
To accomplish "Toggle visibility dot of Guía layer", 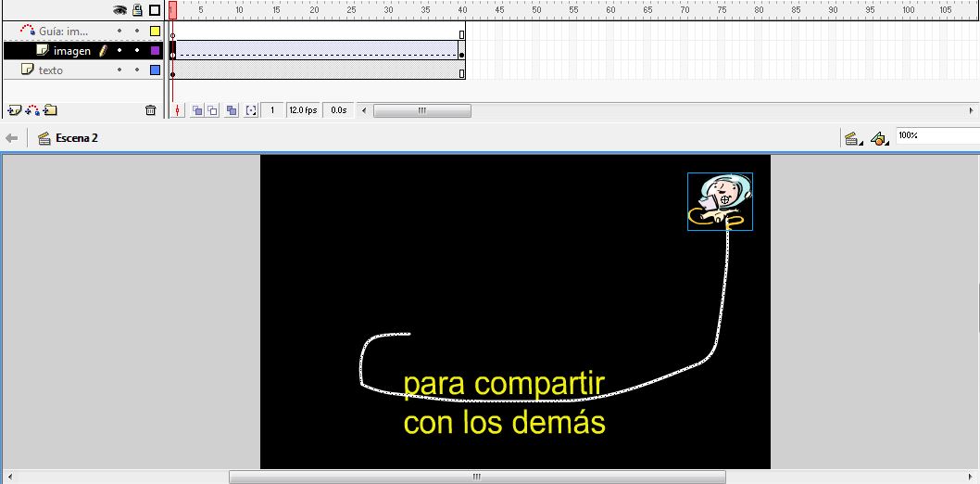I will 119,31.
